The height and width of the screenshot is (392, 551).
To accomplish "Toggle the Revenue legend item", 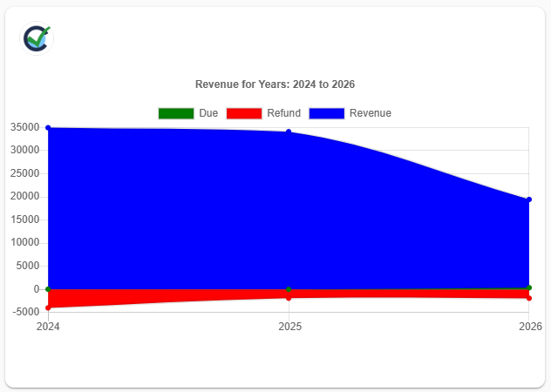I will [350, 113].
